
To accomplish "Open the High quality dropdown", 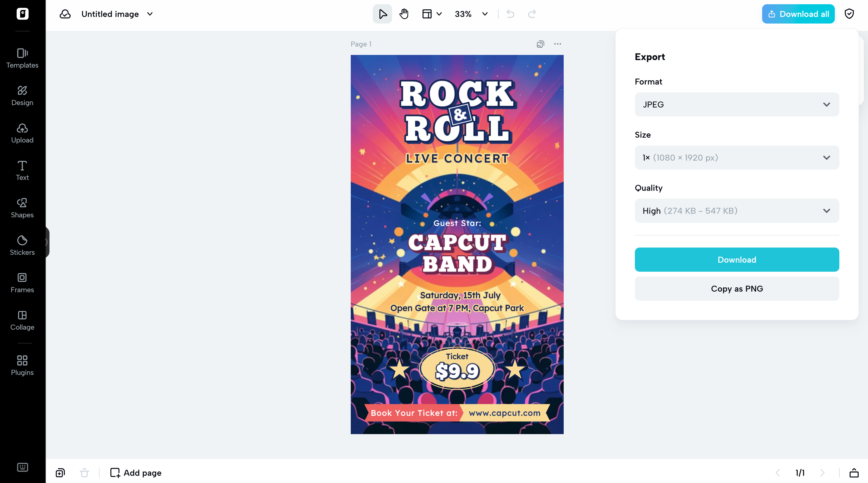I will [737, 211].
